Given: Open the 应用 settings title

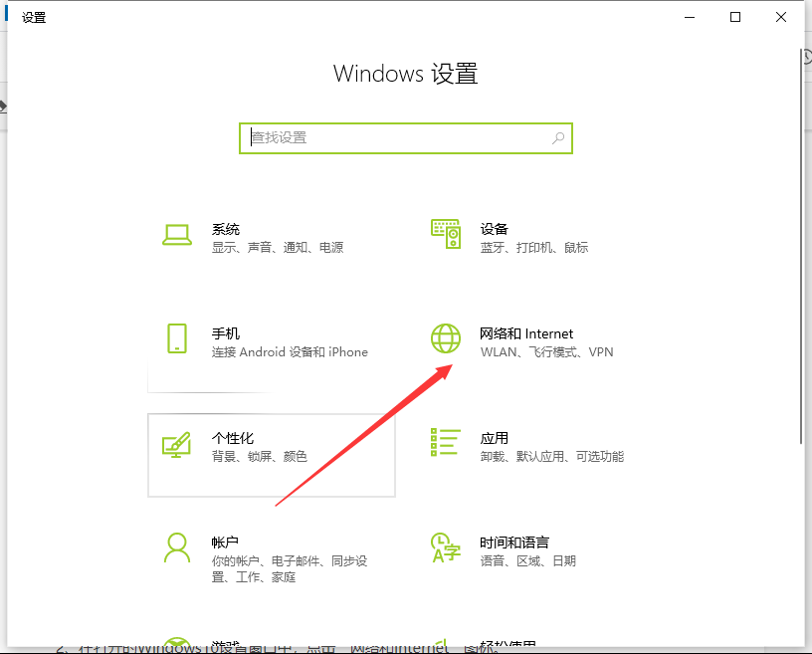Looking at the screenshot, I should pyautogui.click(x=494, y=438).
